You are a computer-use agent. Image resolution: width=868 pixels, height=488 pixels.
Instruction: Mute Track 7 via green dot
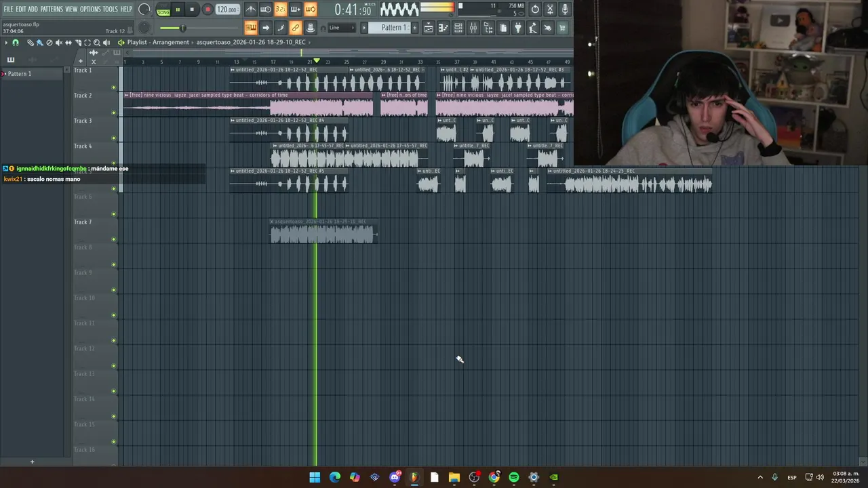114,239
